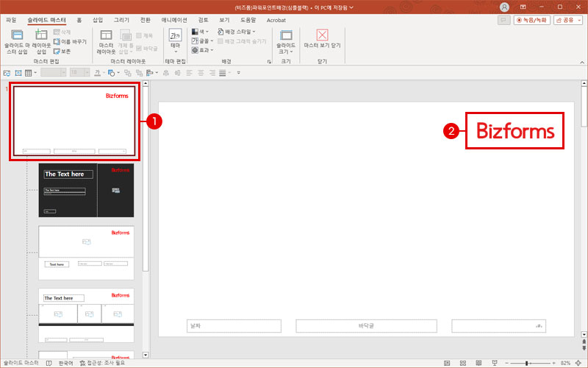The height and width of the screenshot is (368, 588).
Task: Open comments pane icon
Action: pos(503,20)
